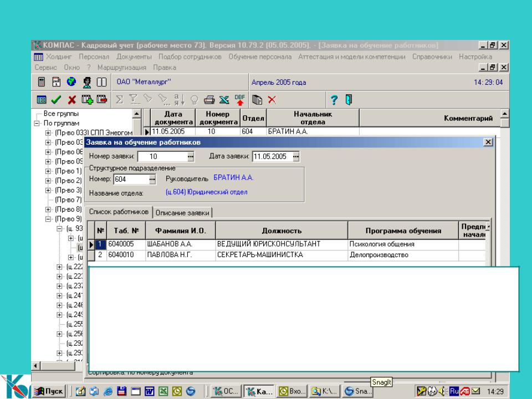The height and width of the screenshot is (399, 532).
Task: Launch Word from the quick launch bar
Action: coord(149,391)
